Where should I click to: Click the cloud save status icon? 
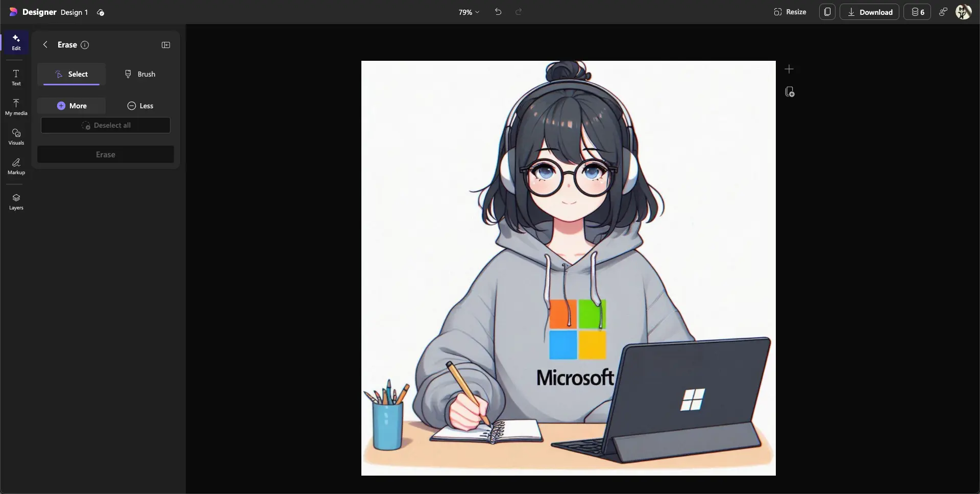[x=101, y=12]
